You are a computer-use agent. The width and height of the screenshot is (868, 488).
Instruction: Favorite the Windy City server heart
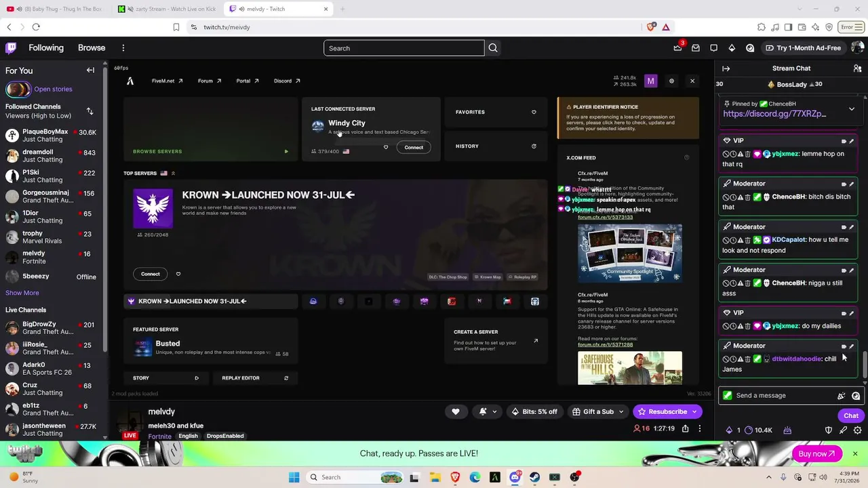point(386,147)
